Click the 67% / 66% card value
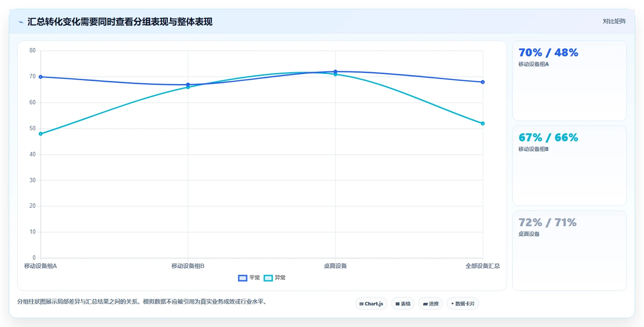The height and width of the screenshot is (327, 644). 548,138
